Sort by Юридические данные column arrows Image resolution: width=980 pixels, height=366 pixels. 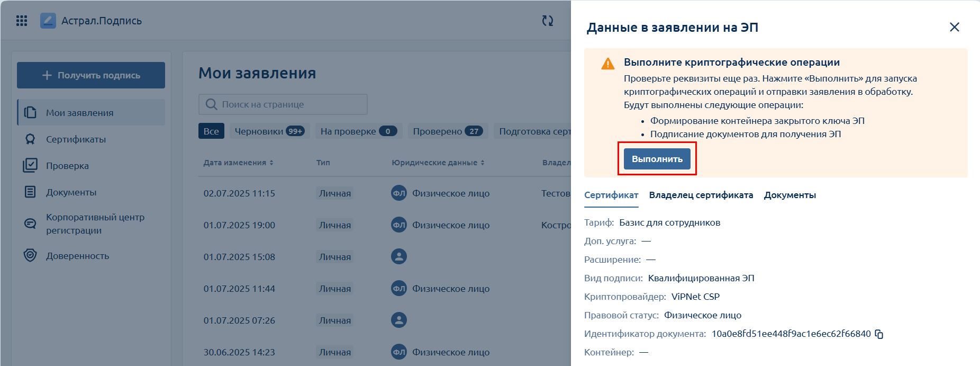coord(483,163)
